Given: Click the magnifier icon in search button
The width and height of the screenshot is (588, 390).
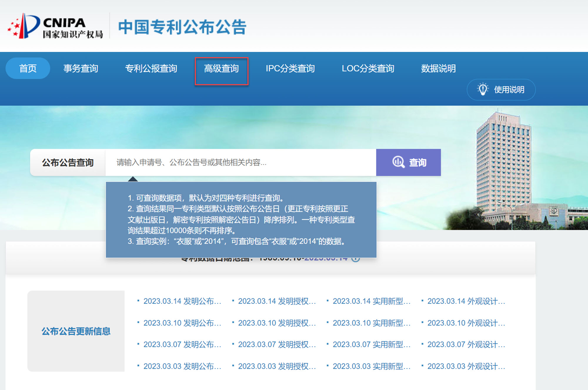Looking at the screenshot, I should tap(398, 162).
